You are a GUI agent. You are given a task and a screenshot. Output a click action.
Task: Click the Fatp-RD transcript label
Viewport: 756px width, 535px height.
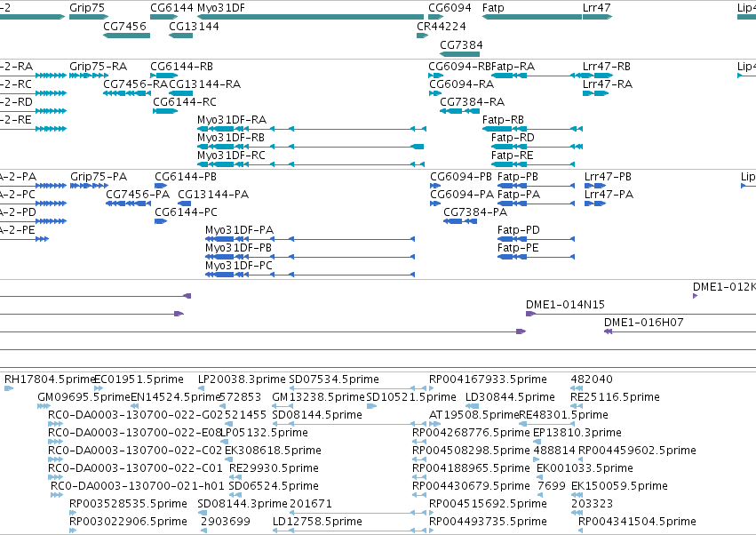(513, 138)
